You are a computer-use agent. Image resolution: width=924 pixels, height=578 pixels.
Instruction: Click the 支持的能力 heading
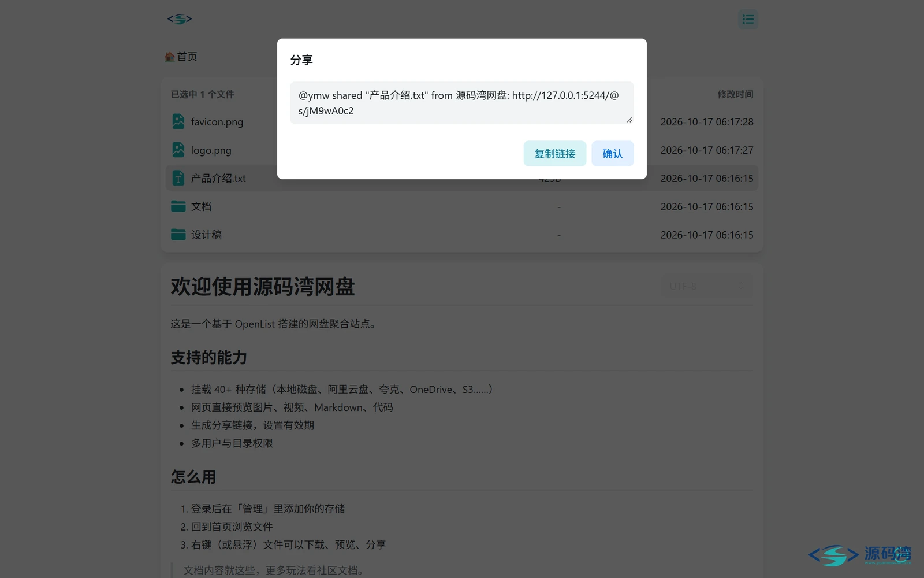click(209, 358)
